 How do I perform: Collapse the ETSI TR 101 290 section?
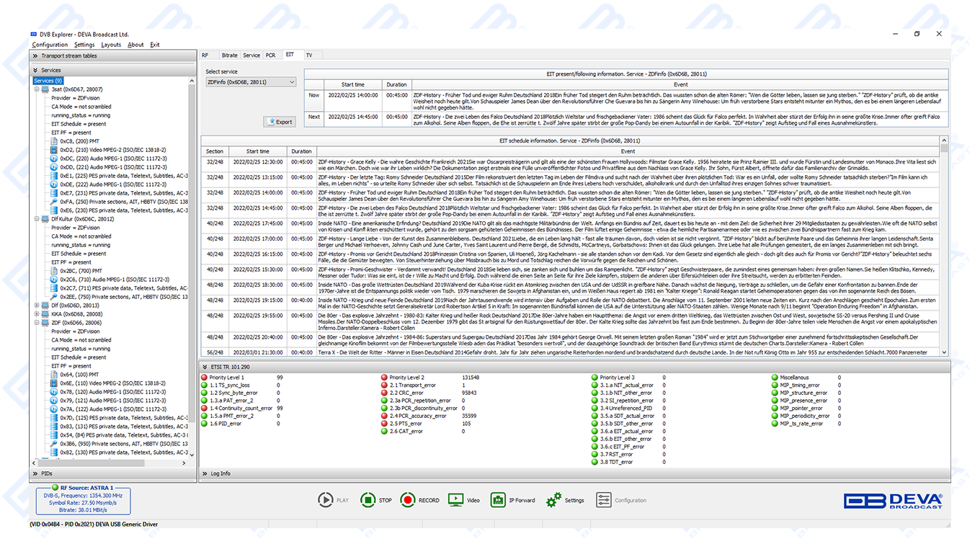[x=205, y=367]
